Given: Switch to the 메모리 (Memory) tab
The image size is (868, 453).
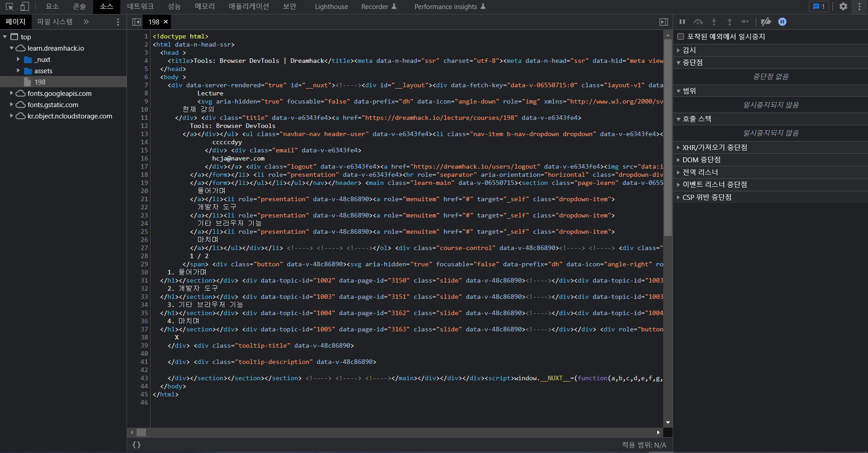Looking at the screenshot, I should click(x=205, y=7).
